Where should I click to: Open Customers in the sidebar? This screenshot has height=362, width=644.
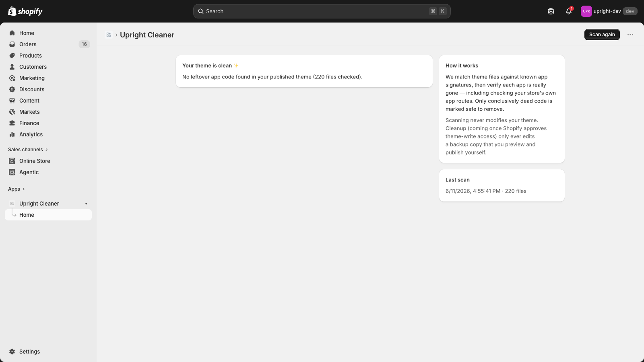[48, 67]
